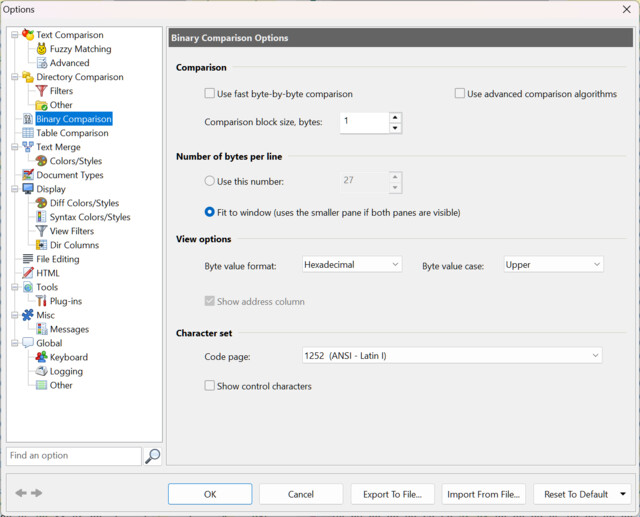Collapse the Tools tree node
The height and width of the screenshot is (517, 640).
(15, 287)
